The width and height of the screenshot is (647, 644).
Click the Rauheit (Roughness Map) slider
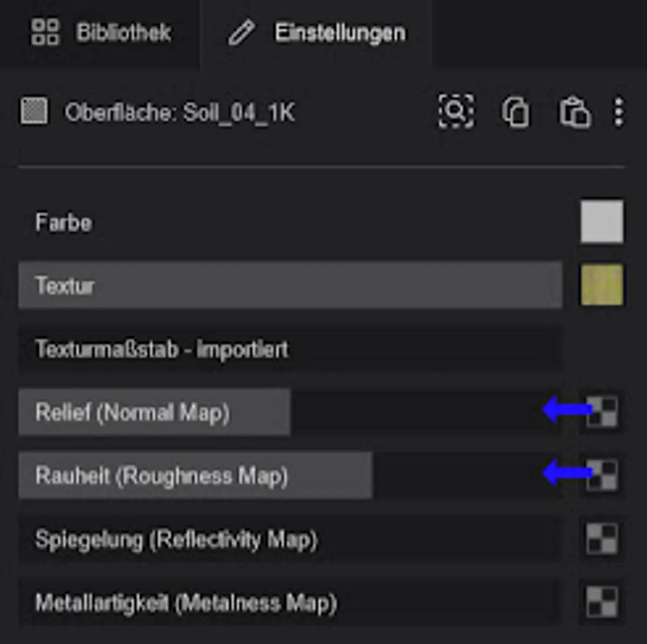(x=290, y=475)
